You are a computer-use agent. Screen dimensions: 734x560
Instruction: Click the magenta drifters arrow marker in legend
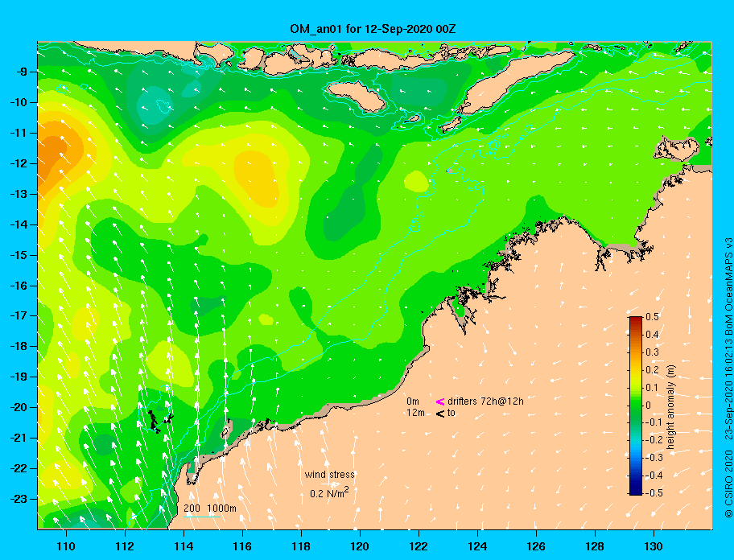[x=440, y=401]
